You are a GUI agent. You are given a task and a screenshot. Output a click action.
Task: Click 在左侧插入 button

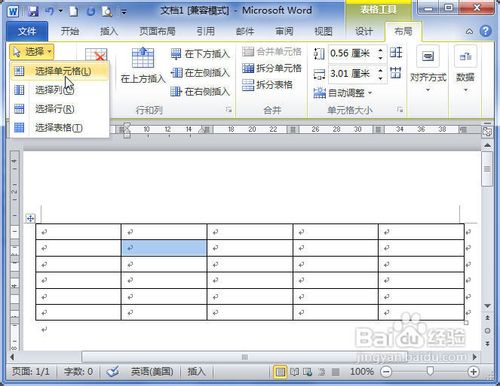coord(200,73)
